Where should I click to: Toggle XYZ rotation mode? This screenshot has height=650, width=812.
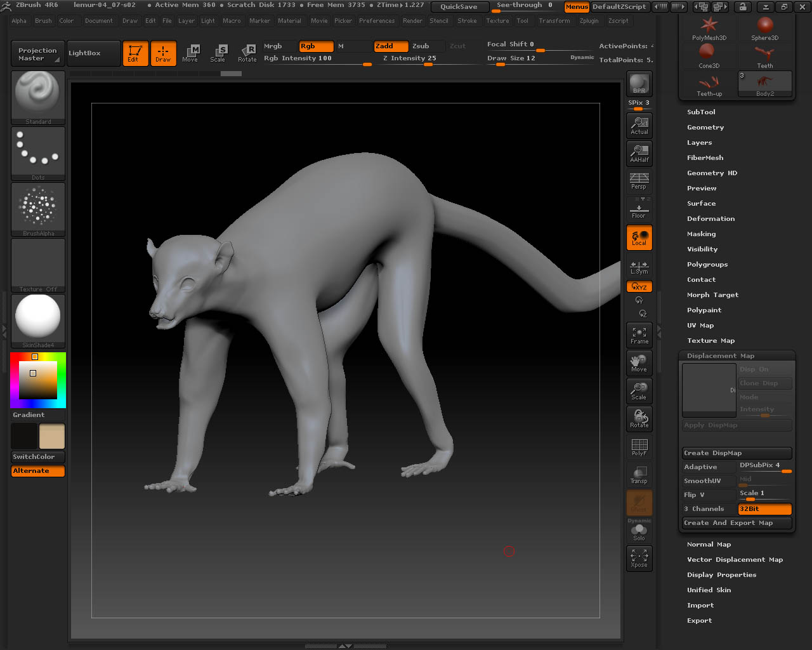(x=639, y=287)
